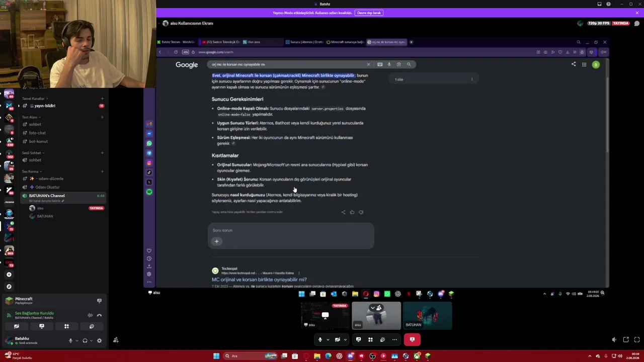Set a channel status via 'Bir kanal durumu belirle'
This screenshot has width=644, height=362.
47,201
